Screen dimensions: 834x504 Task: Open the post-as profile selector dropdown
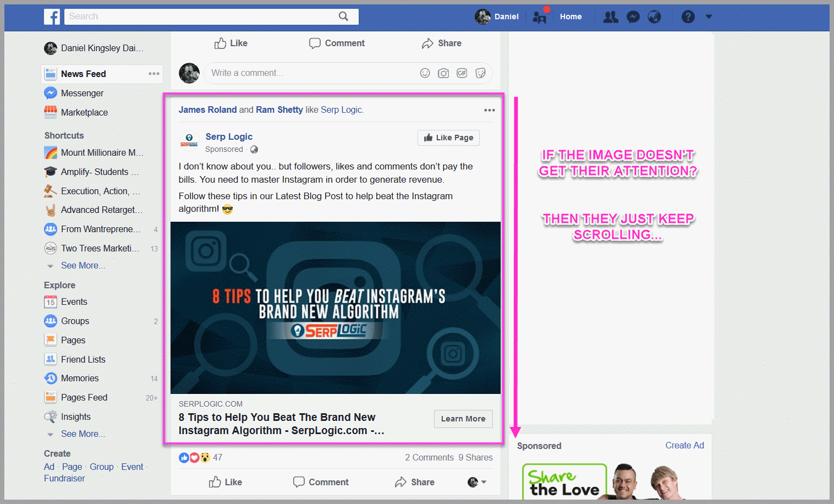pyautogui.click(x=477, y=482)
